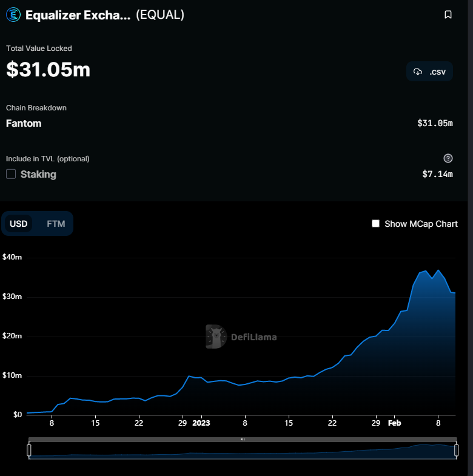Screen dimensions: 473x476
Task: Tick the Show MCap Chart checkbox
Action: click(375, 223)
